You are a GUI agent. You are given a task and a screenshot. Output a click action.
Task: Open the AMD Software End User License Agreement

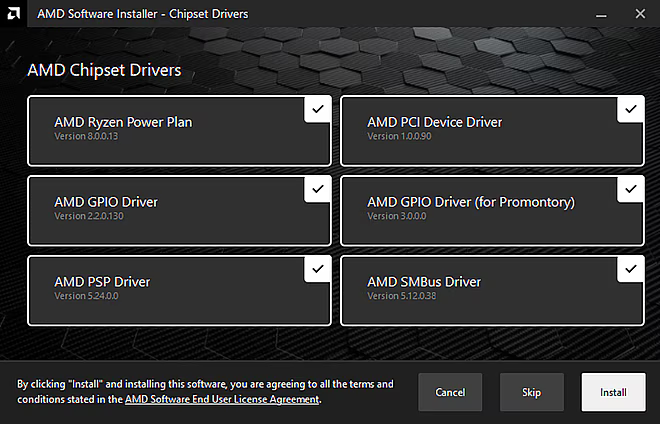[222, 399]
